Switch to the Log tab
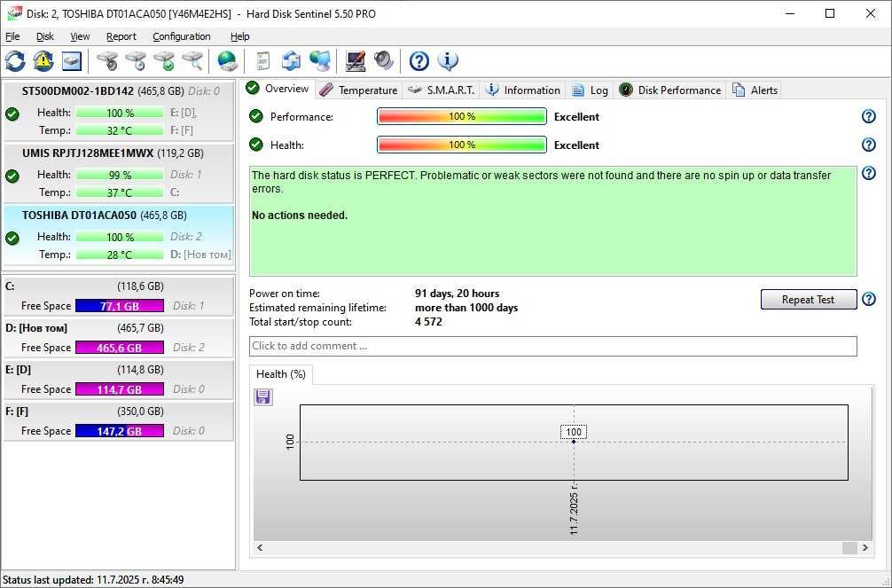This screenshot has height=588, width=892. click(590, 90)
